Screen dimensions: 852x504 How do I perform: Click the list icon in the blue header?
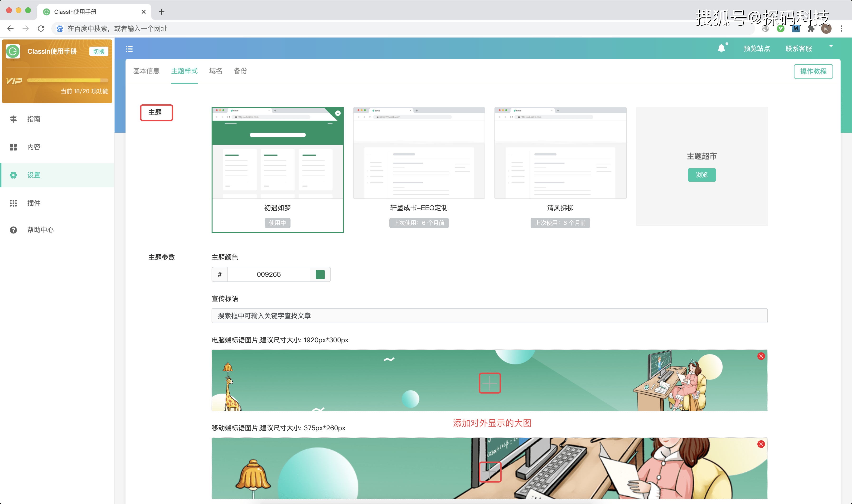(129, 48)
